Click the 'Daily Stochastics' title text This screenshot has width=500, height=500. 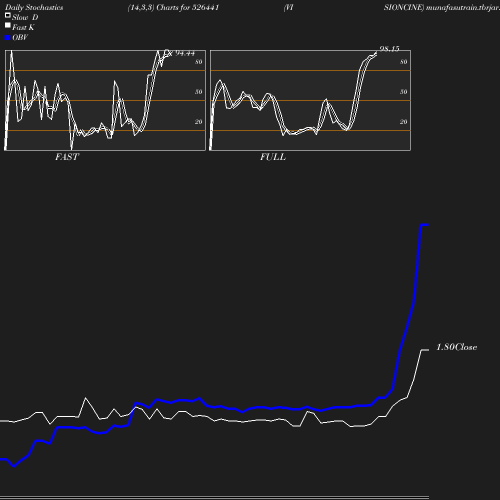pos(34,8)
